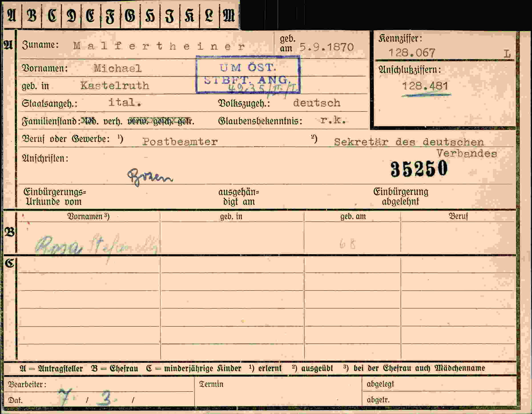The height and width of the screenshot is (414, 532).
Task: Select the index tab letter J
Action: (x=169, y=16)
